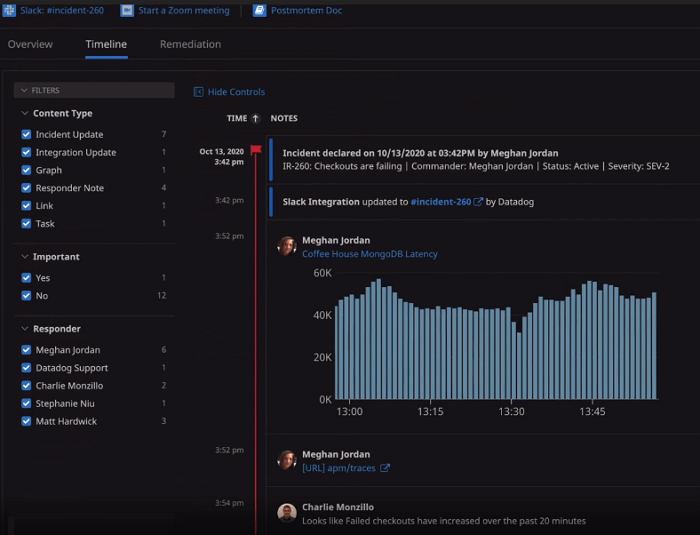
Task: Click external link icon beside apm/traces
Action: tap(385, 468)
